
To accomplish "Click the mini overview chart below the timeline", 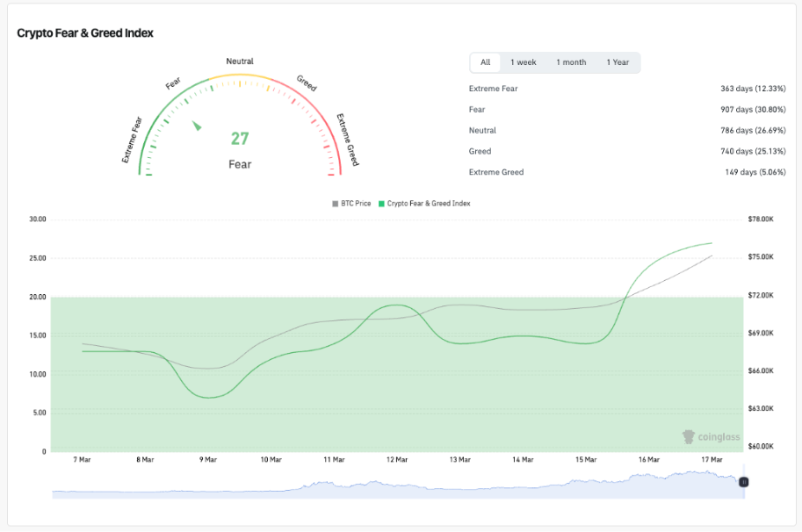I will click(x=397, y=483).
